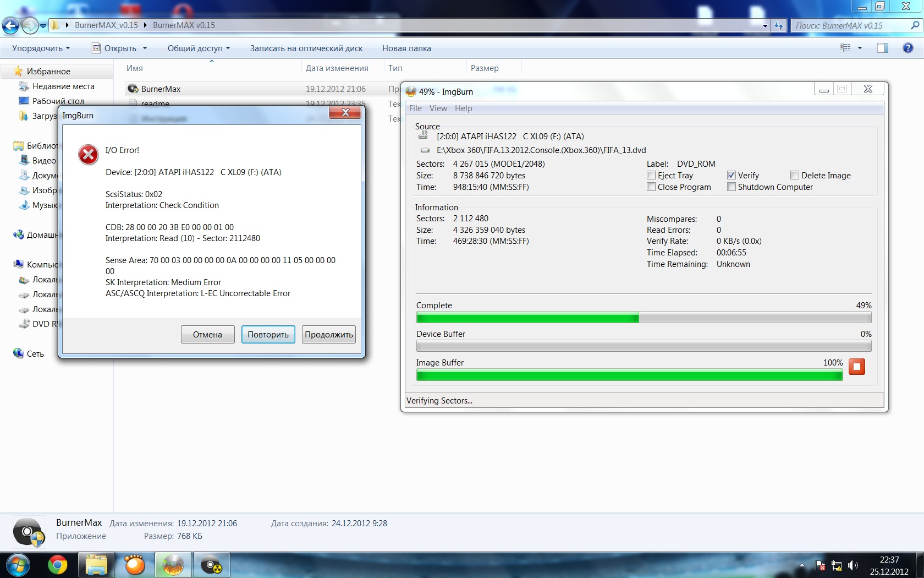Click the orange media player taskbar icon
The height and width of the screenshot is (578, 924).
135,565
